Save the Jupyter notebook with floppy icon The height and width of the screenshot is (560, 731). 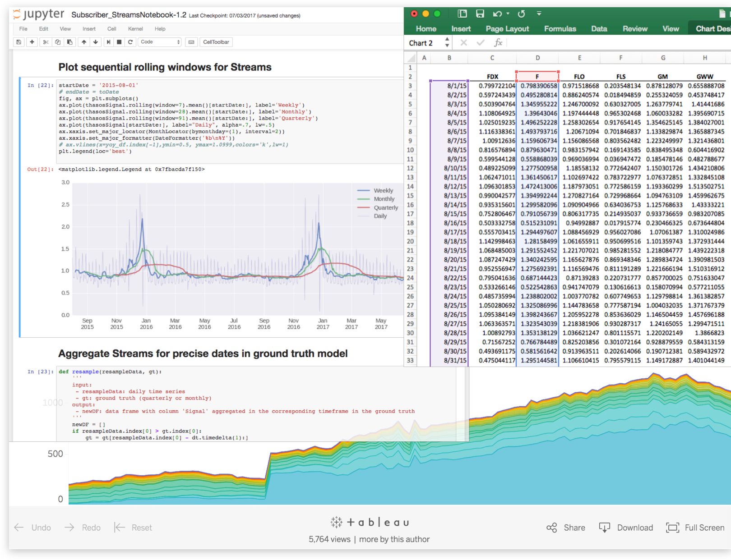(x=19, y=42)
